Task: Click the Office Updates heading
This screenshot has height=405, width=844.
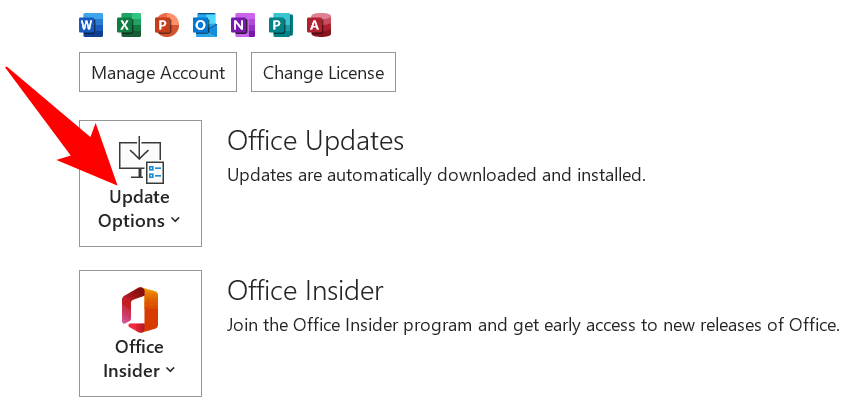Action: (315, 140)
